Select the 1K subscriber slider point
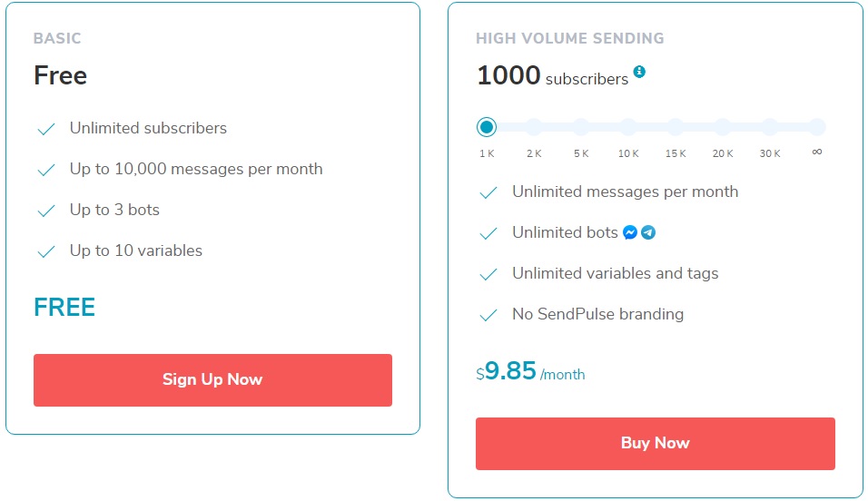868x501 pixels. [487, 127]
